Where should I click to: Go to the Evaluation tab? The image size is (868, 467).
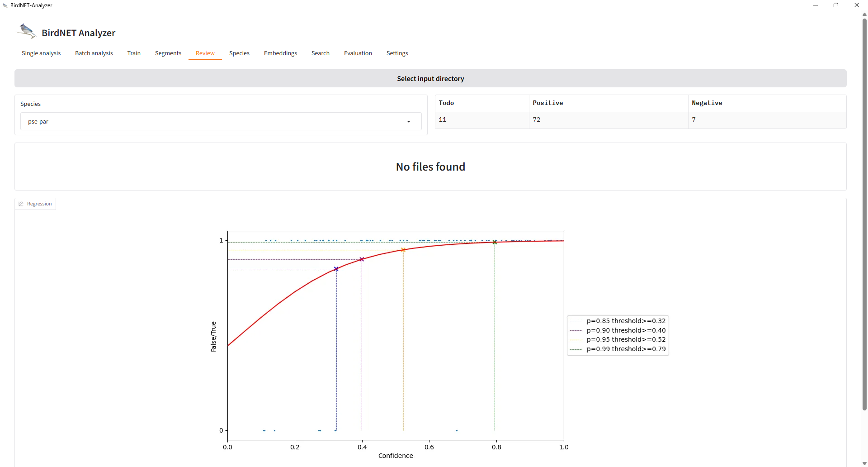pyautogui.click(x=358, y=53)
